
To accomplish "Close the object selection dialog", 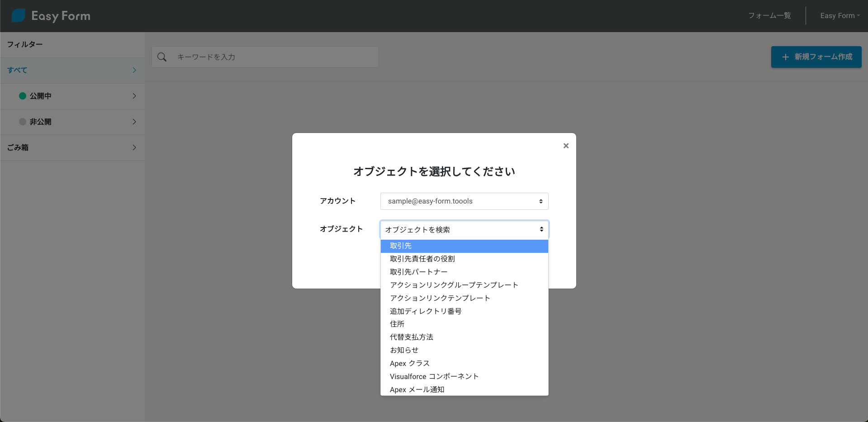I will (566, 146).
